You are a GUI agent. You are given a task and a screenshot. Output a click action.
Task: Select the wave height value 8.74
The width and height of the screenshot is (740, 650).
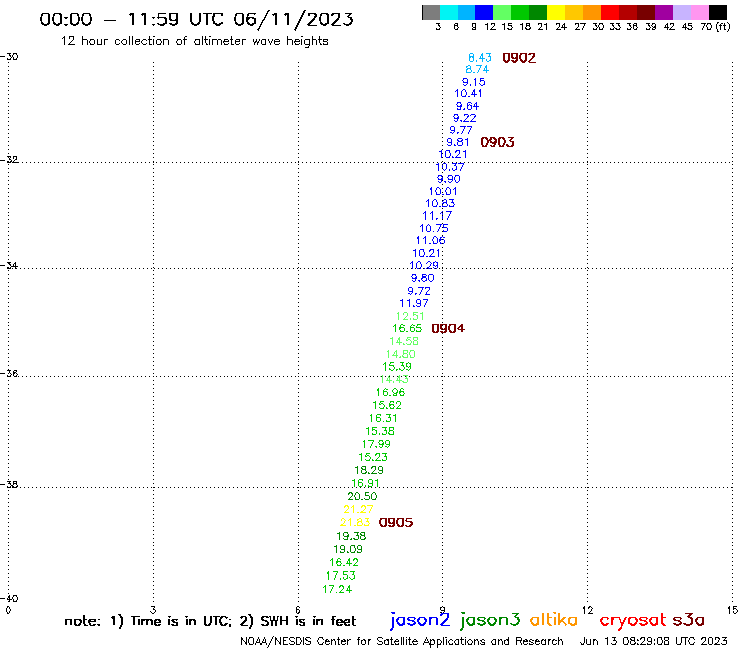click(477, 69)
